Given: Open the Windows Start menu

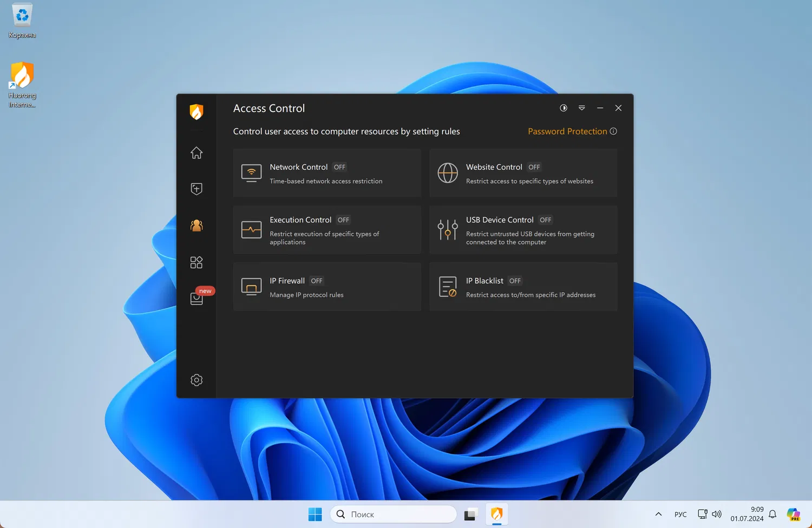Looking at the screenshot, I should [315, 514].
